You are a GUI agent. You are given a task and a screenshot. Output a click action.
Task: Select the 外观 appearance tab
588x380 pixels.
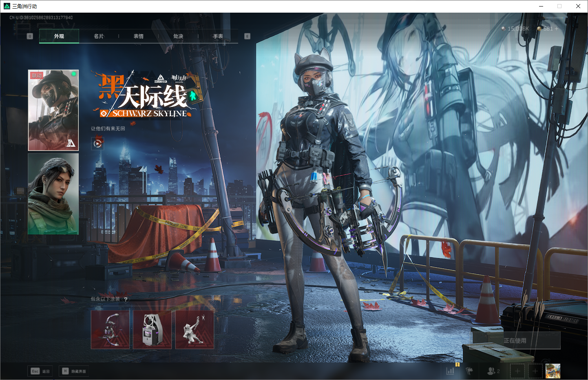click(x=59, y=36)
